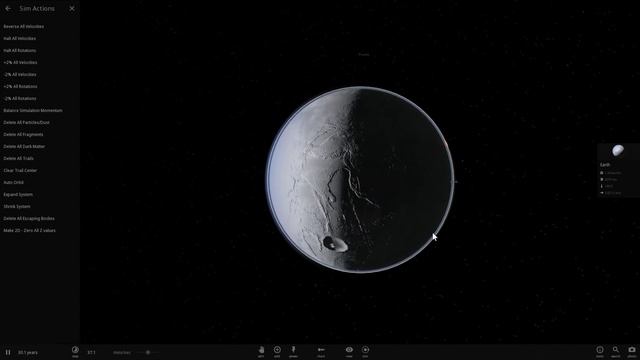This screenshot has width=640, height=360.
Task: Select the Expand System action
Action: 18,195
